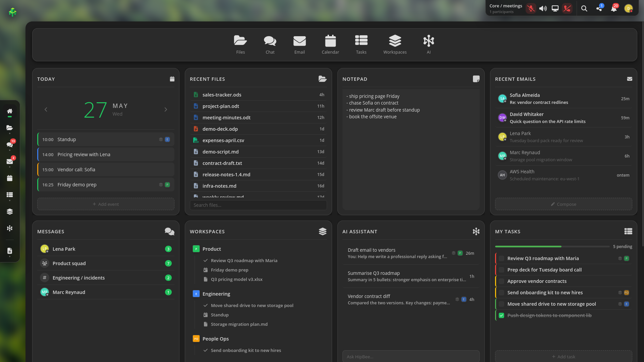
Task: Open the share menu with 1 badge
Action: point(599,8)
